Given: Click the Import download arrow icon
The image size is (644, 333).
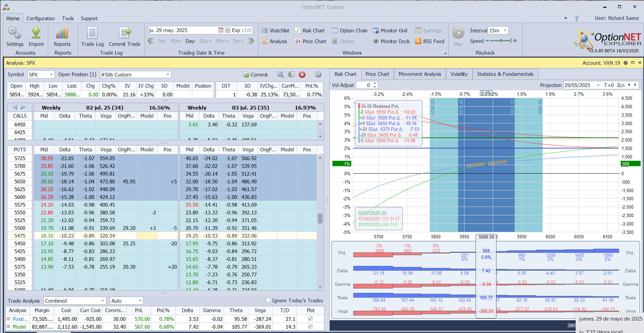Looking at the screenshot, I should (x=36, y=33).
